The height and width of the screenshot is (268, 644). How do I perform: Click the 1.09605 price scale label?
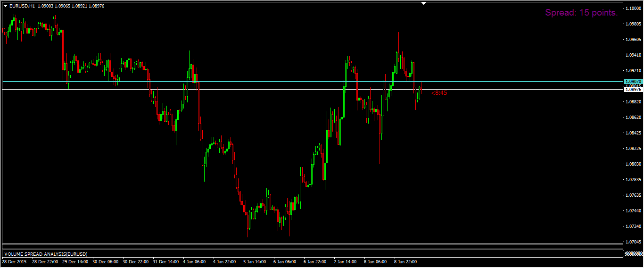tap(634, 40)
